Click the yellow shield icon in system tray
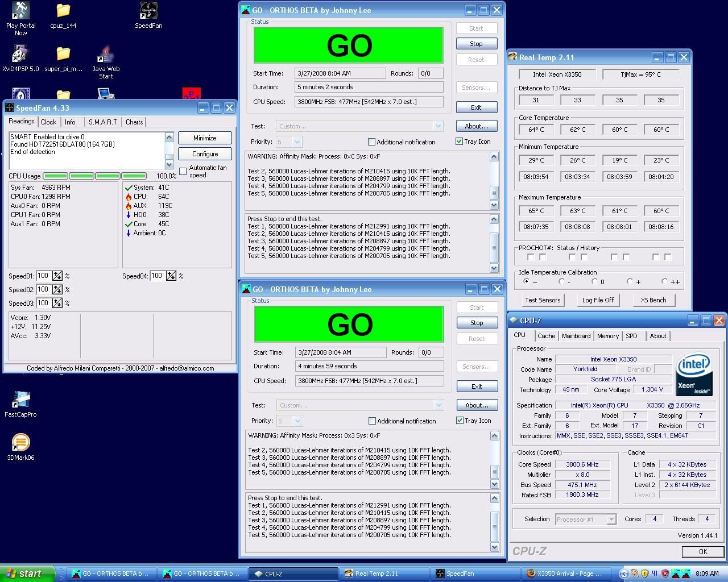Viewport: 728px width, 582px height. coord(643,573)
